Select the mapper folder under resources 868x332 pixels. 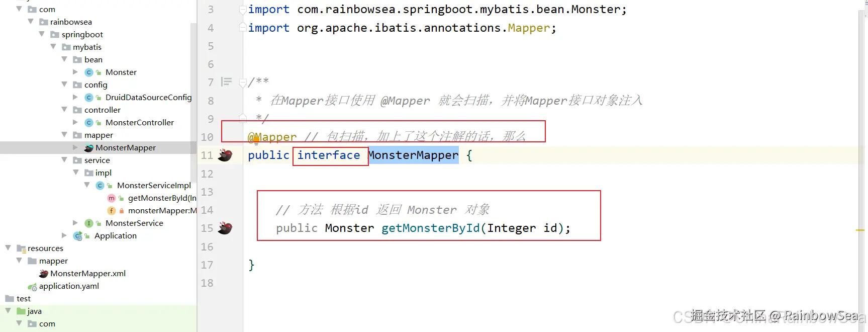click(x=53, y=261)
